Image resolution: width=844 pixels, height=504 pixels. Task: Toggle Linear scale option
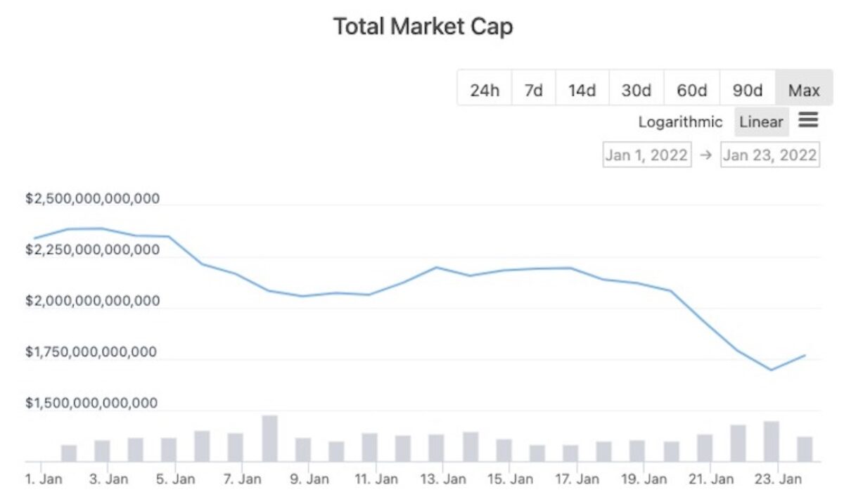(761, 122)
